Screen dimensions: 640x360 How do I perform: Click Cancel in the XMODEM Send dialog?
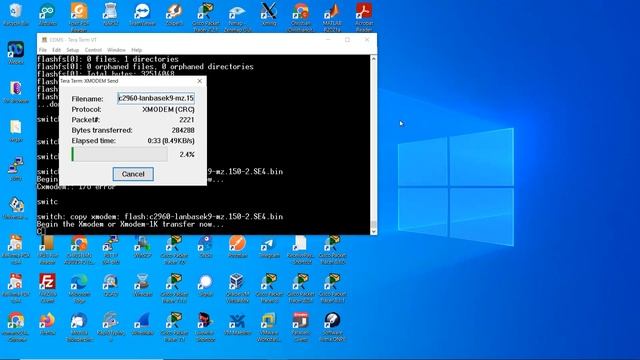(x=133, y=174)
